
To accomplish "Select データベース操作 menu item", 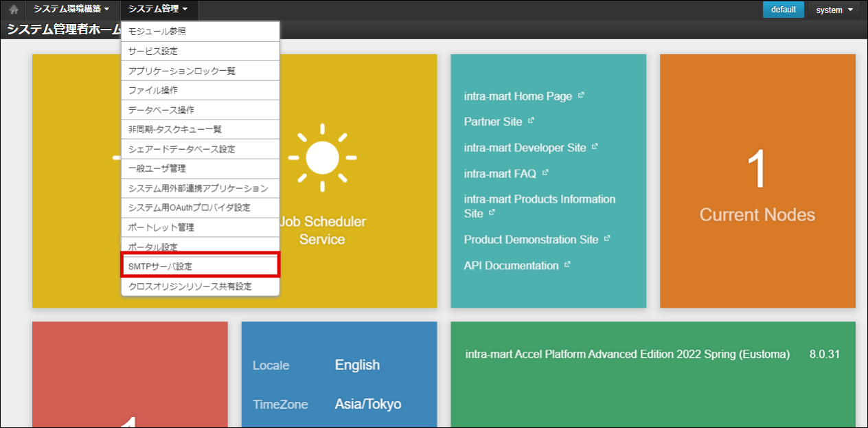I will pyautogui.click(x=201, y=110).
